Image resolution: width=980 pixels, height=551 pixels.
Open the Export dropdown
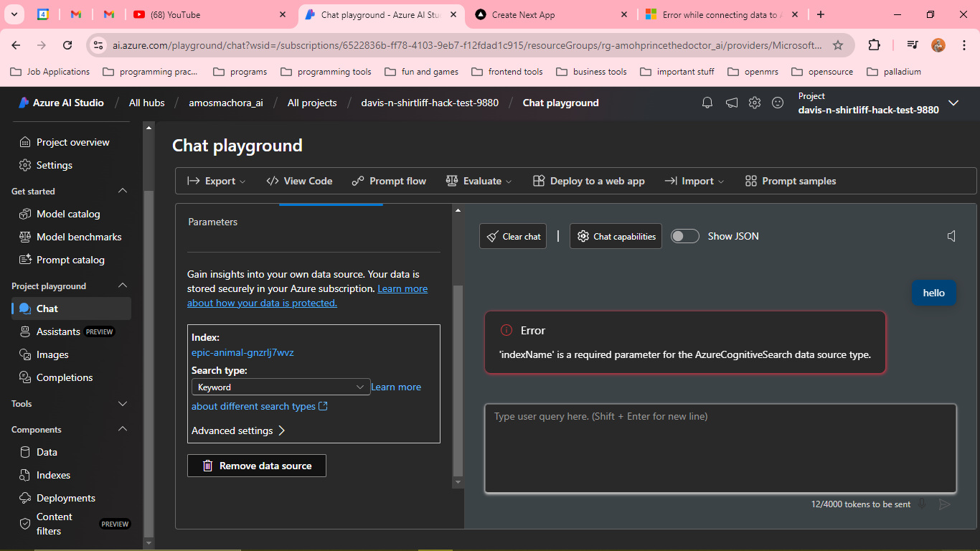tap(216, 181)
